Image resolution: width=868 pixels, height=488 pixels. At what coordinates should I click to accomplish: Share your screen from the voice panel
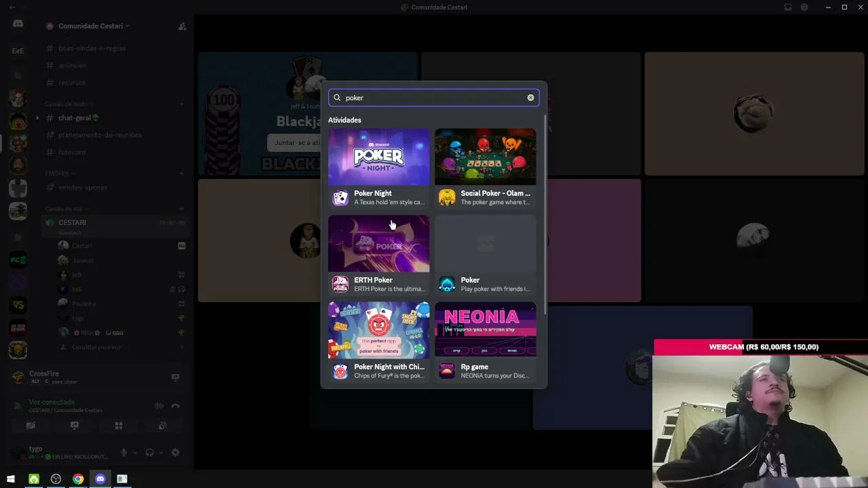pyautogui.click(x=75, y=426)
